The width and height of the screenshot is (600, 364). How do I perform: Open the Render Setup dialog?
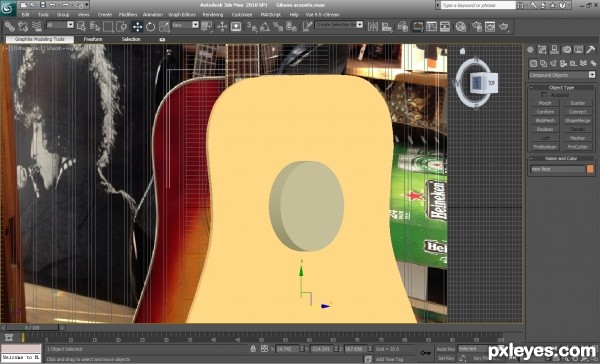(x=476, y=26)
